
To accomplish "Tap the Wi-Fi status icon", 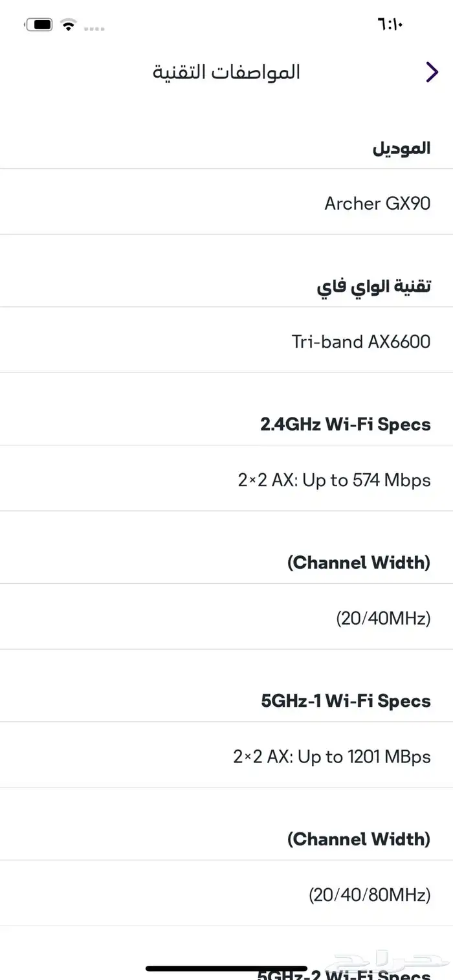I will pyautogui.click(x=68, y=25).
